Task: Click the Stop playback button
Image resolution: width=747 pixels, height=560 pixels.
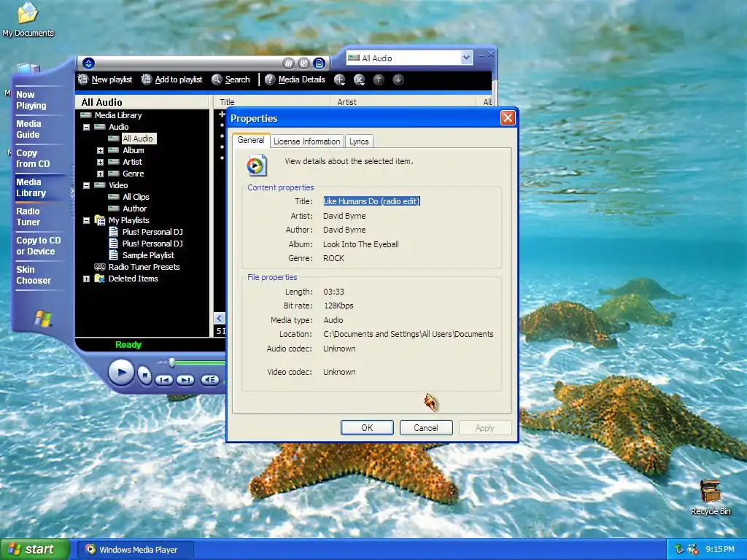Action: pos(145,376)
